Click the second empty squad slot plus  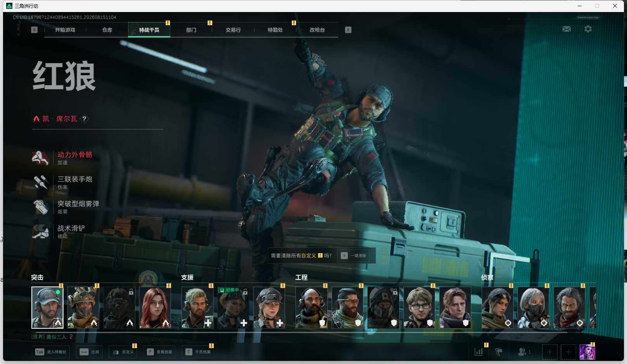(568, 352)
